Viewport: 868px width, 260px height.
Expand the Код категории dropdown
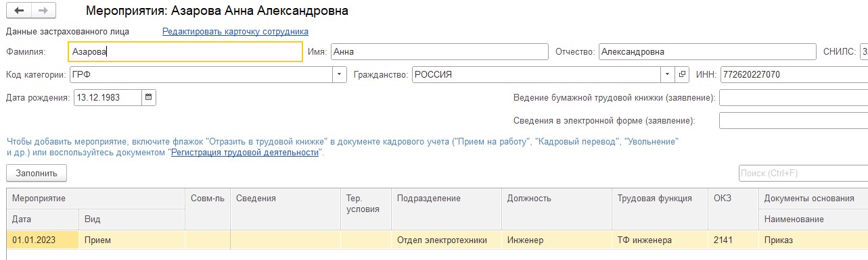pos(340,74)
